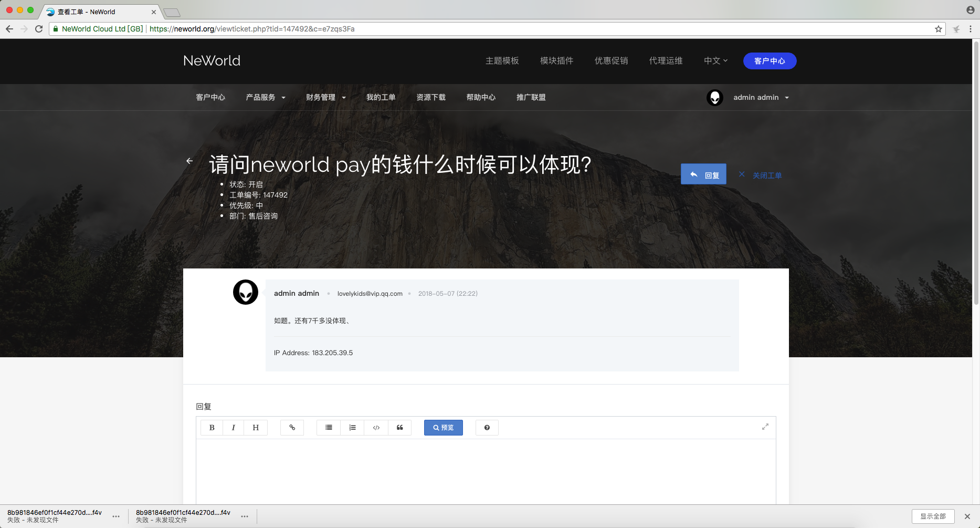
Task: Open the 中文 language selector
Action: [715, 61]
